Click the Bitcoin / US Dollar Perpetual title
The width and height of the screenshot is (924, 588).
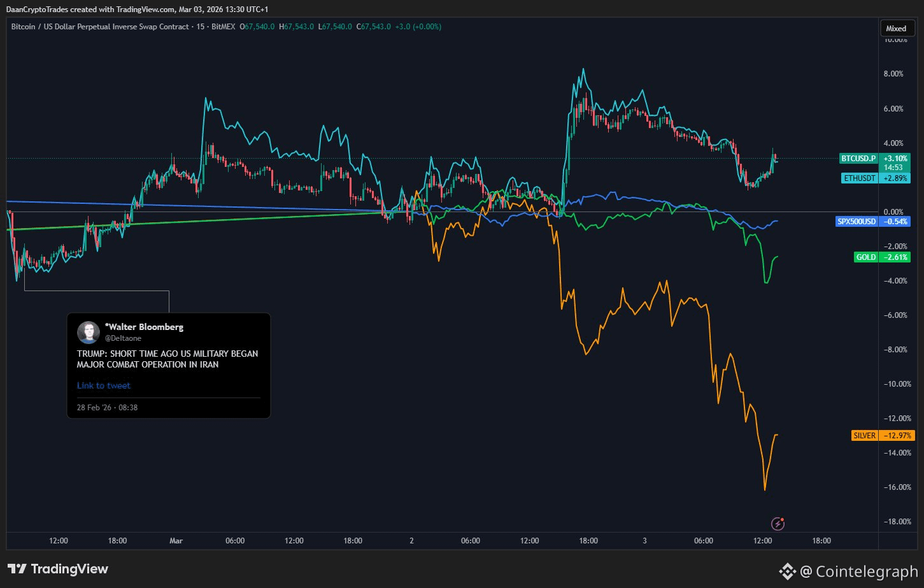coord(100,27)
